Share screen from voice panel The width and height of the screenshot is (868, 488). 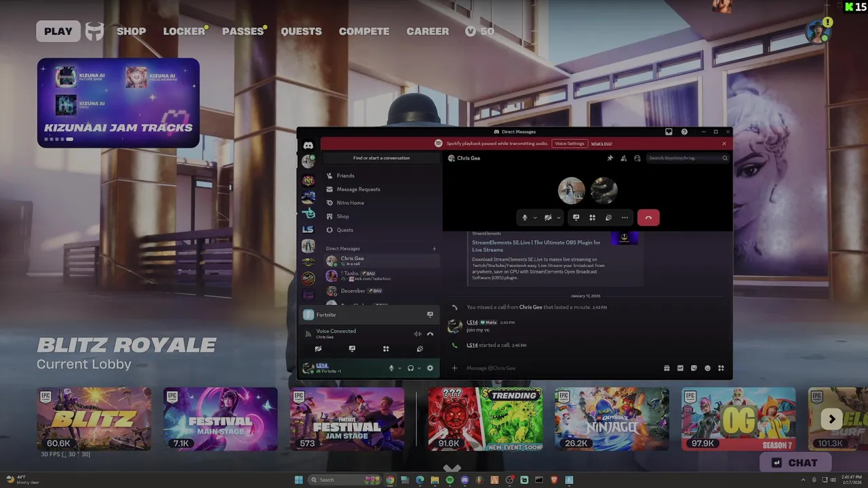coord(352,349)
